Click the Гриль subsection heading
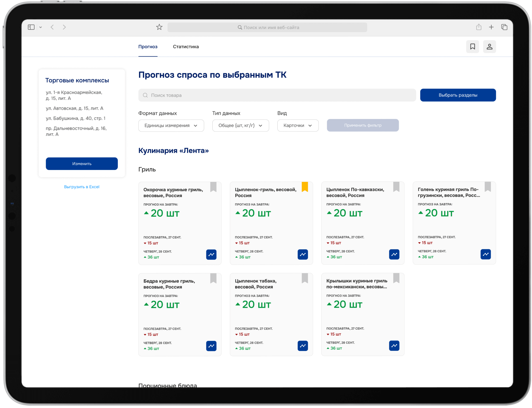This screenshot has width=532, height=408. tap(147, 170)
